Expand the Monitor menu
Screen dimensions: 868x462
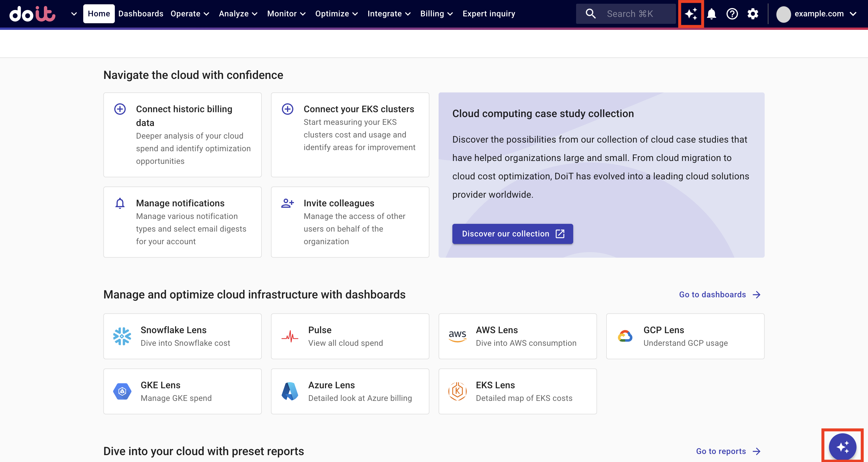point(286,14)
